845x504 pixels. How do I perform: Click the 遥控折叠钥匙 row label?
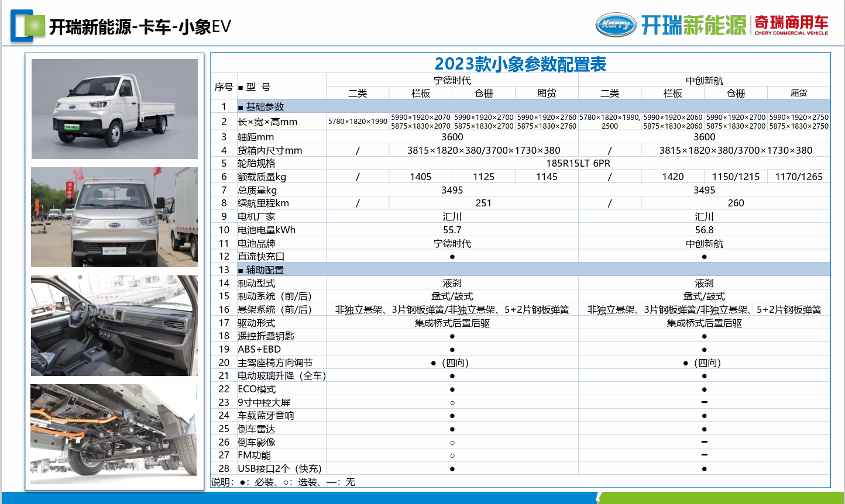pyautogui.click(x=266, y=336)
